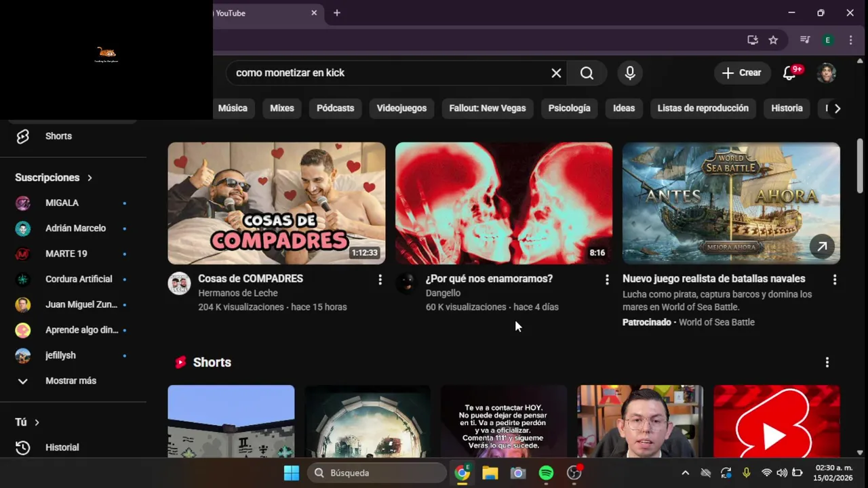Viewport: 868px width, 488px height.
Task: Click the install/cast icon in the address bar
Action: 752,40
